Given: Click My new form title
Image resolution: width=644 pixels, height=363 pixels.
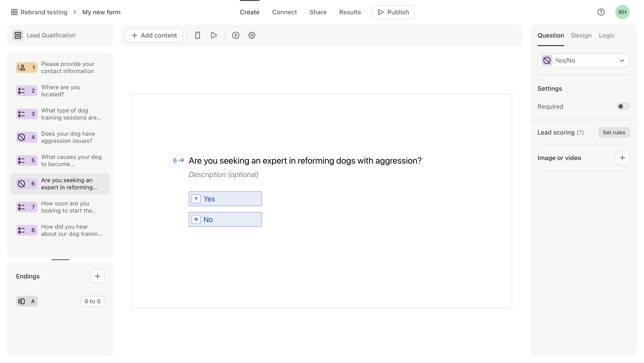Looking at the screenshot, I should point(101,12).
